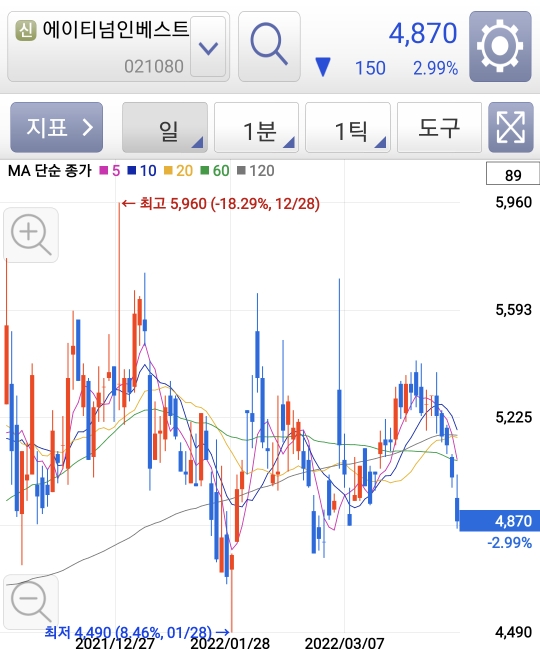Click the MA 단순 종가 legend label
This screenshot has height=649, width=540.
tap(50, 171)
